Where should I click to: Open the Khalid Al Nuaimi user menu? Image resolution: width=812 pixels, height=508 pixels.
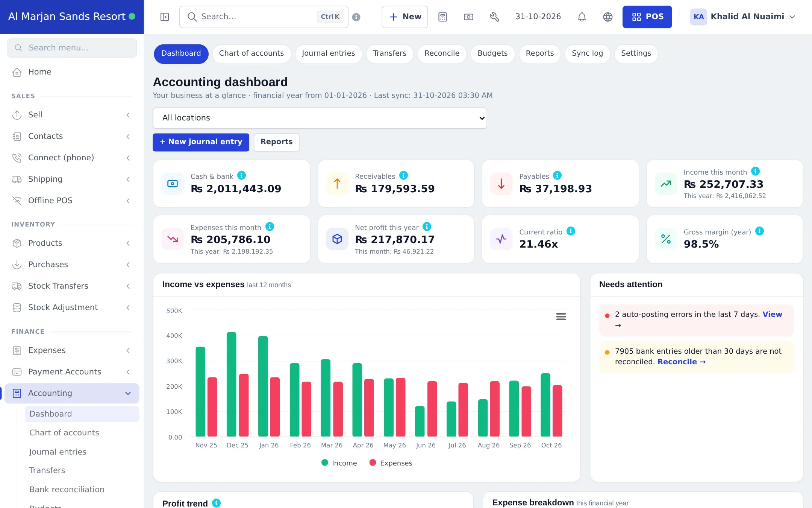(743, 17)
